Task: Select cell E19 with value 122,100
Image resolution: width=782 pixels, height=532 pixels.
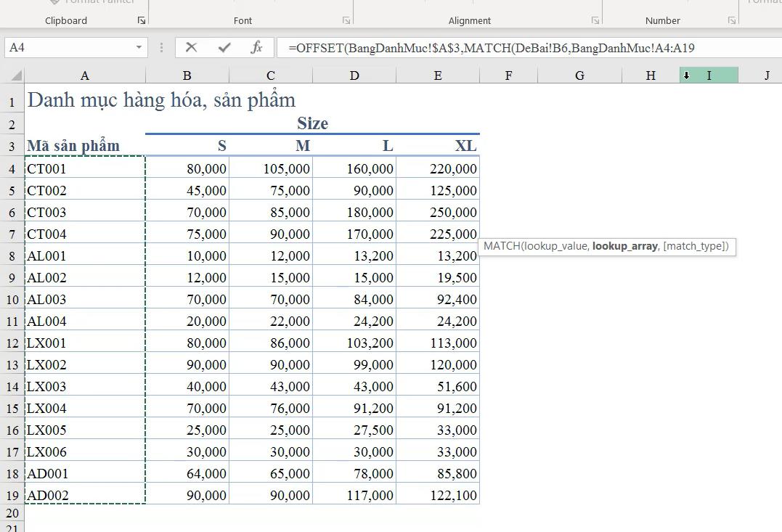Action: (x=438, y=495)
